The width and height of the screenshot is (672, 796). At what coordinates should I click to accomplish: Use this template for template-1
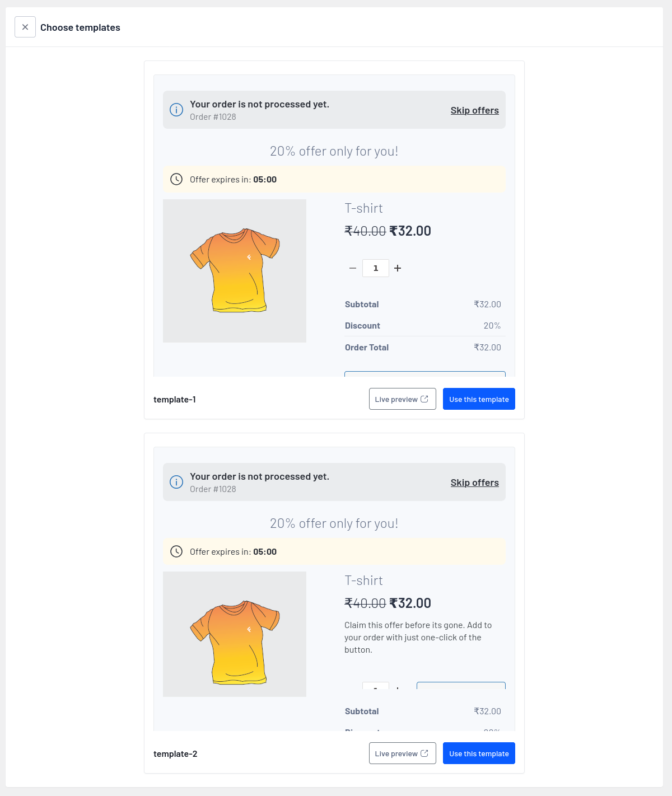tap(479, 399)
